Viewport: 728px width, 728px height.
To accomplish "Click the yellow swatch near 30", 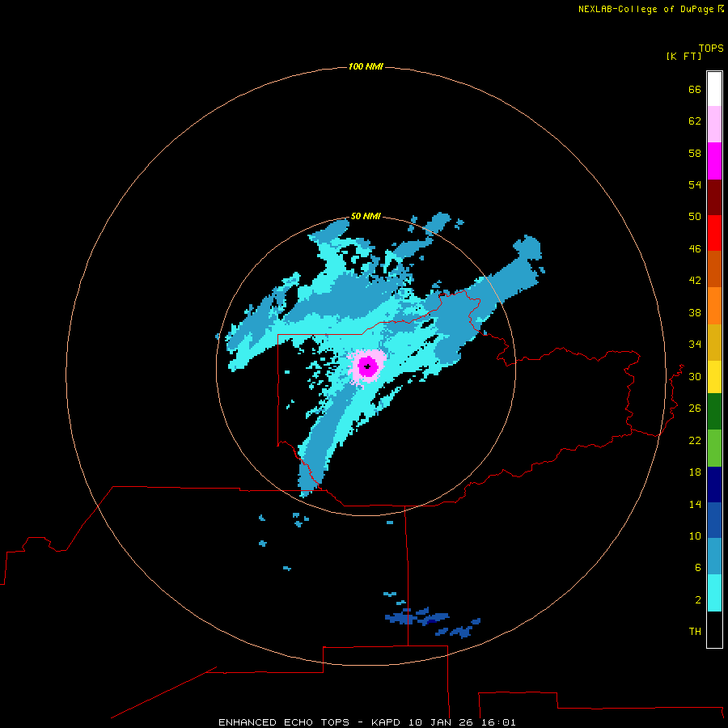I will [714, 377].
